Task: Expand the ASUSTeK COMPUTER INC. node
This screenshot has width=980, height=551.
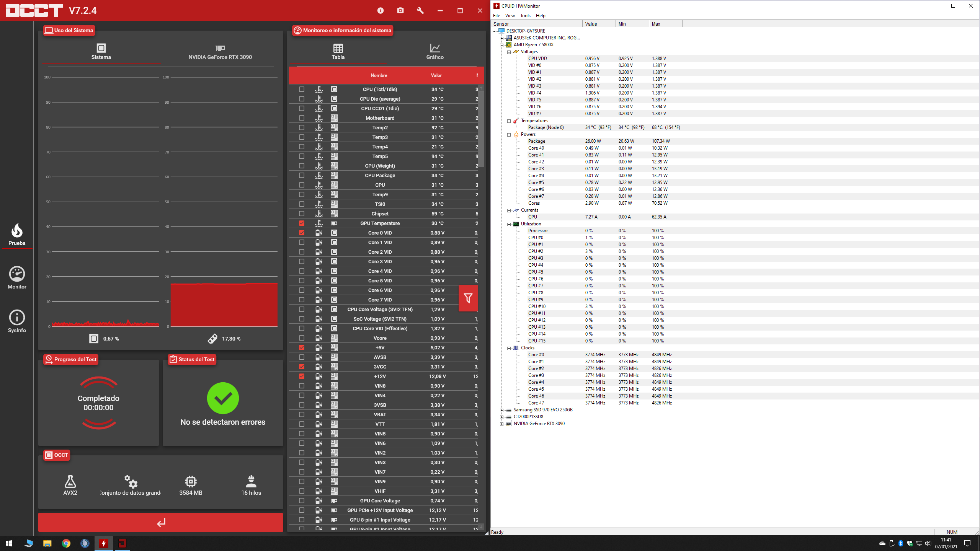Action: 502,38
